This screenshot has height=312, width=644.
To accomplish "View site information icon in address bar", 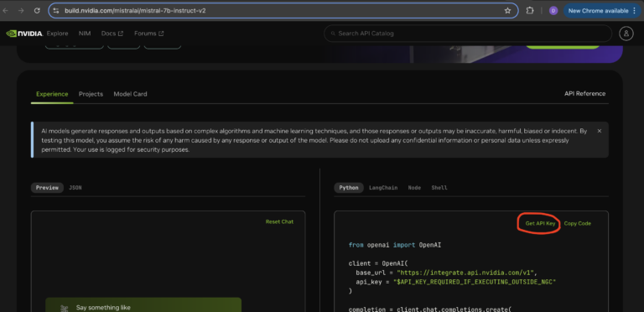I will (56, 11).
